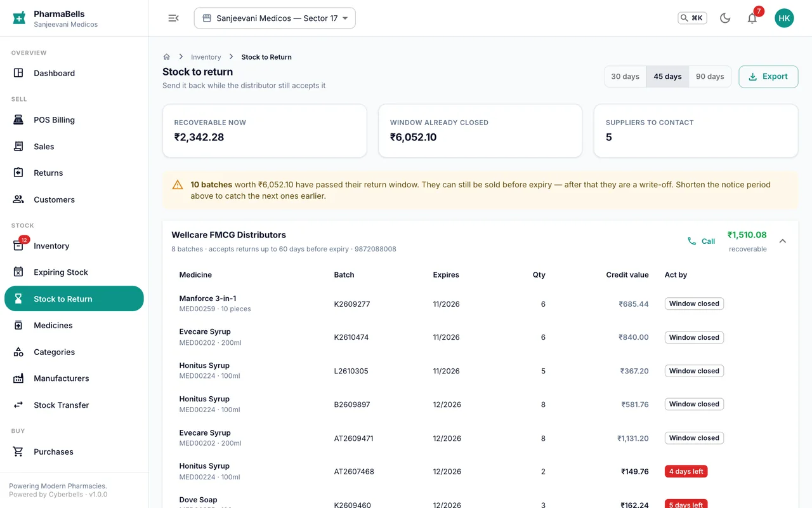This screenshot has height=508, width=812.
Task: Click the Manufacturers factory icon
Action: click(x=18, y=378)
